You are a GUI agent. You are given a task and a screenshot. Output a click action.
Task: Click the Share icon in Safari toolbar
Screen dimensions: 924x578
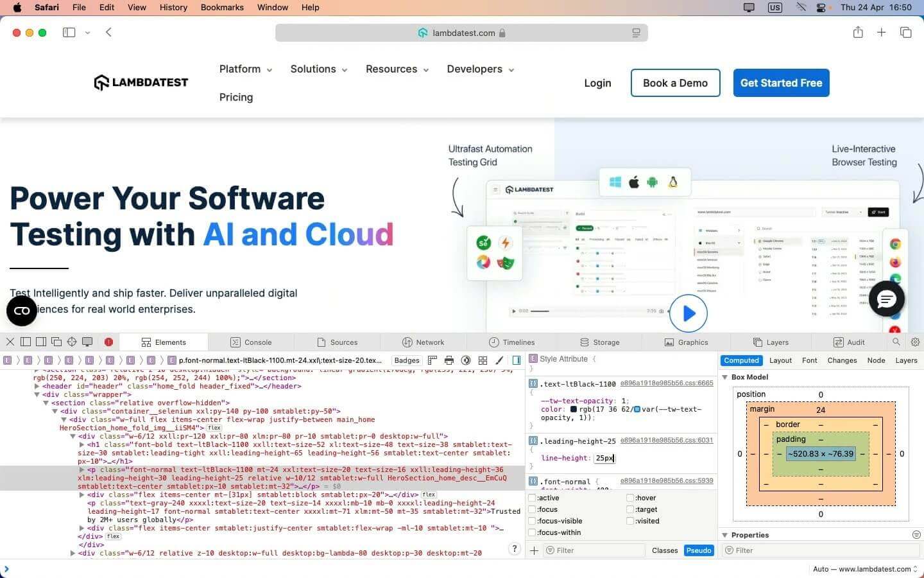click(858, 32)
